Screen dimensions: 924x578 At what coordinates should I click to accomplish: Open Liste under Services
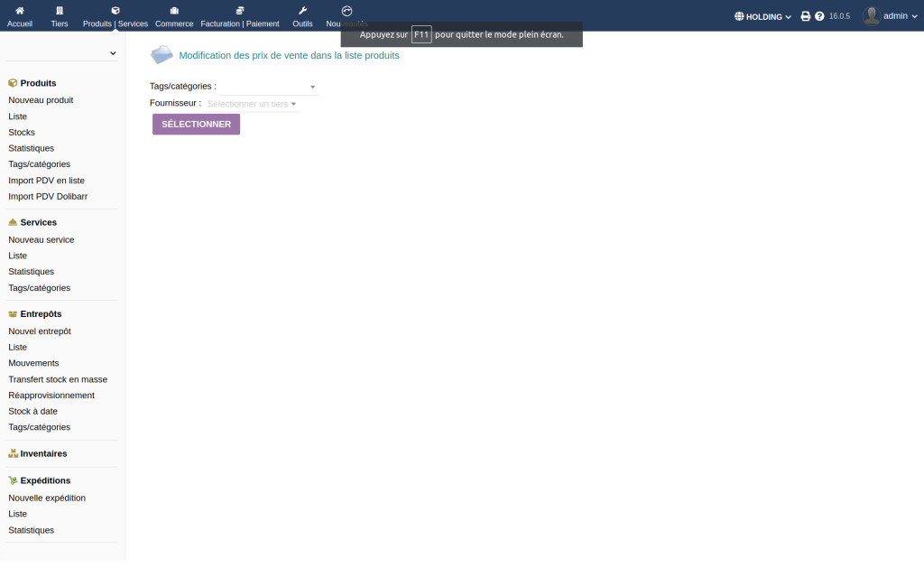[x=18, y=256]
